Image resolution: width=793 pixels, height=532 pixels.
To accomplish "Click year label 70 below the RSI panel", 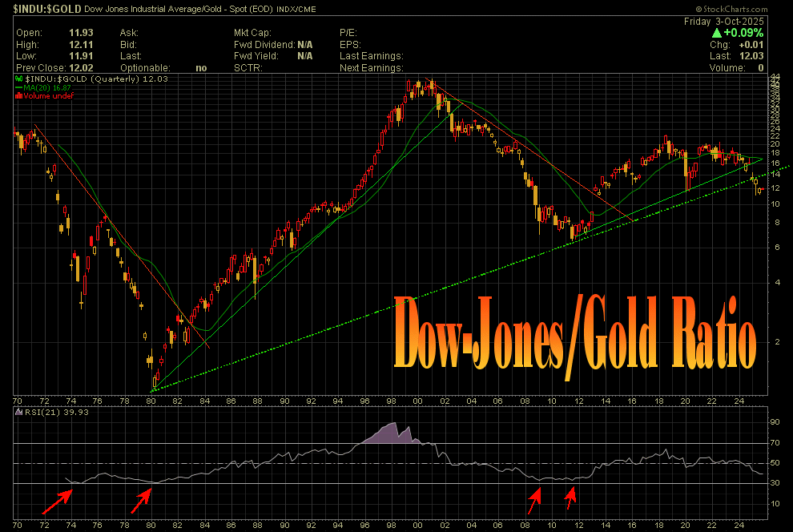I will pyautogui.click(x=17, y=525).
